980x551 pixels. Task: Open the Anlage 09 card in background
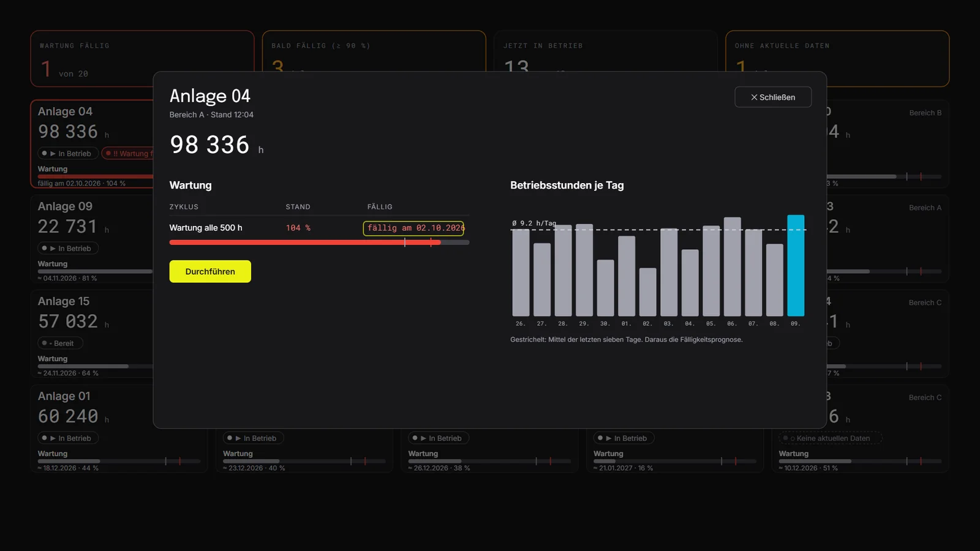click(x=92, y=239)
